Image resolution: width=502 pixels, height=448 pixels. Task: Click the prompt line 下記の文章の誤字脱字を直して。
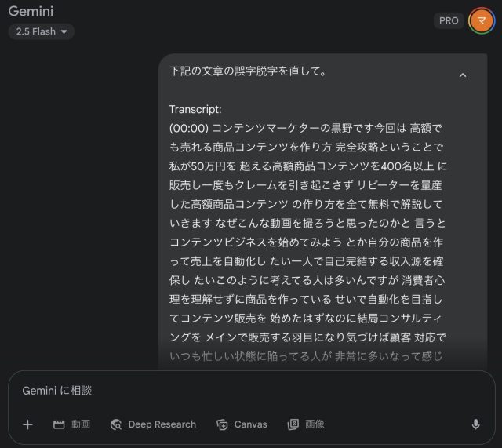click(247, 71)
